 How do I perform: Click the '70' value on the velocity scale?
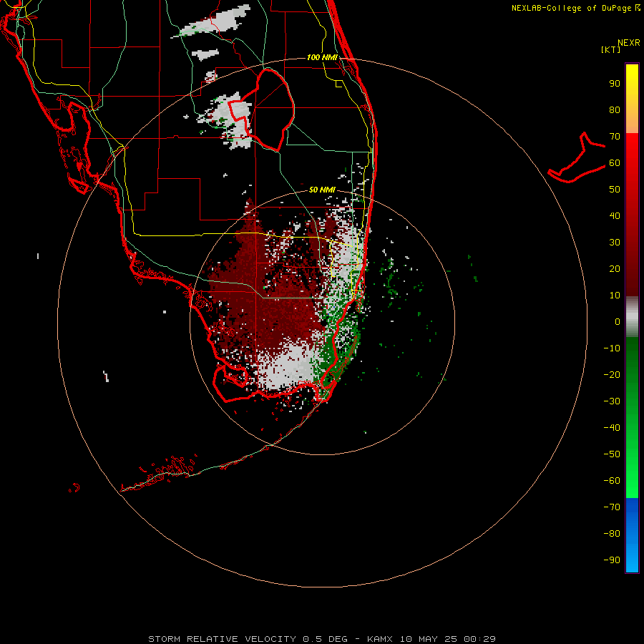615,137
